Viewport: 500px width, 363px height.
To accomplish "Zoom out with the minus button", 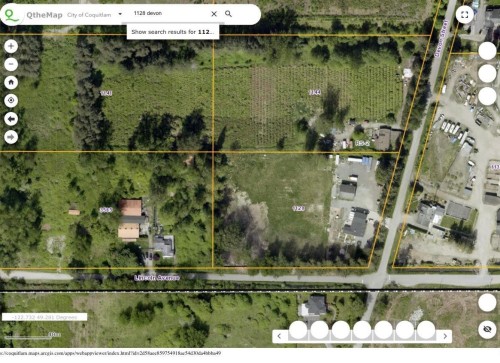I will click(x=11, y=64).
